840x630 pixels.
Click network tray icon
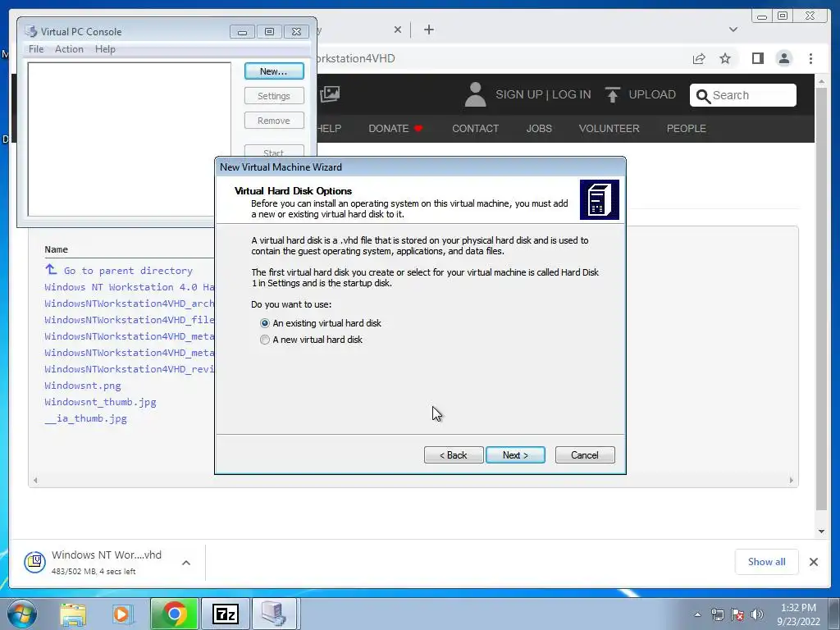coord(717,614)
